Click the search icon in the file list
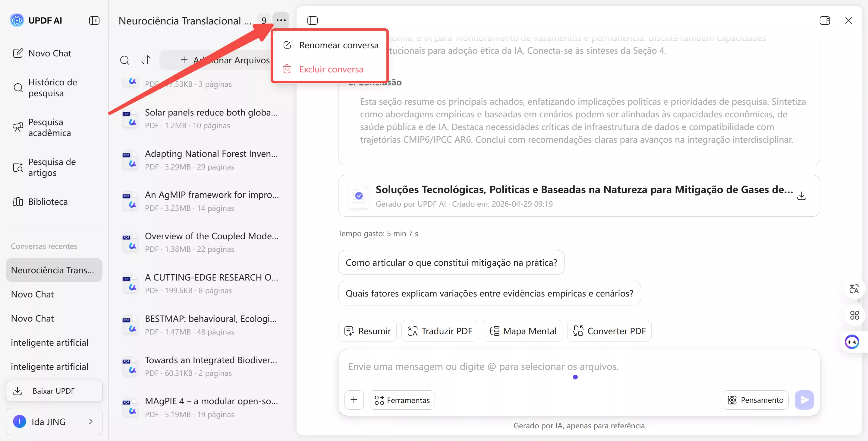 125,60
